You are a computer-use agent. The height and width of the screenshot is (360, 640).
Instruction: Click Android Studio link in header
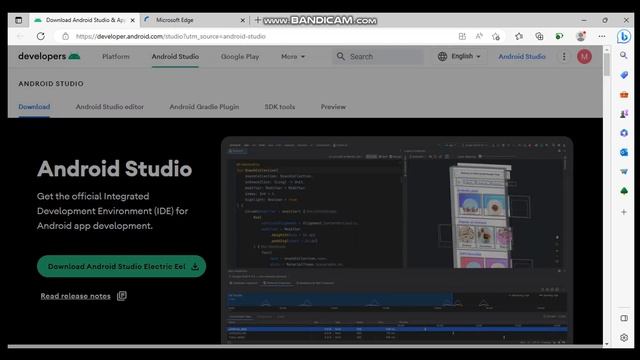(x=522, y=57)
